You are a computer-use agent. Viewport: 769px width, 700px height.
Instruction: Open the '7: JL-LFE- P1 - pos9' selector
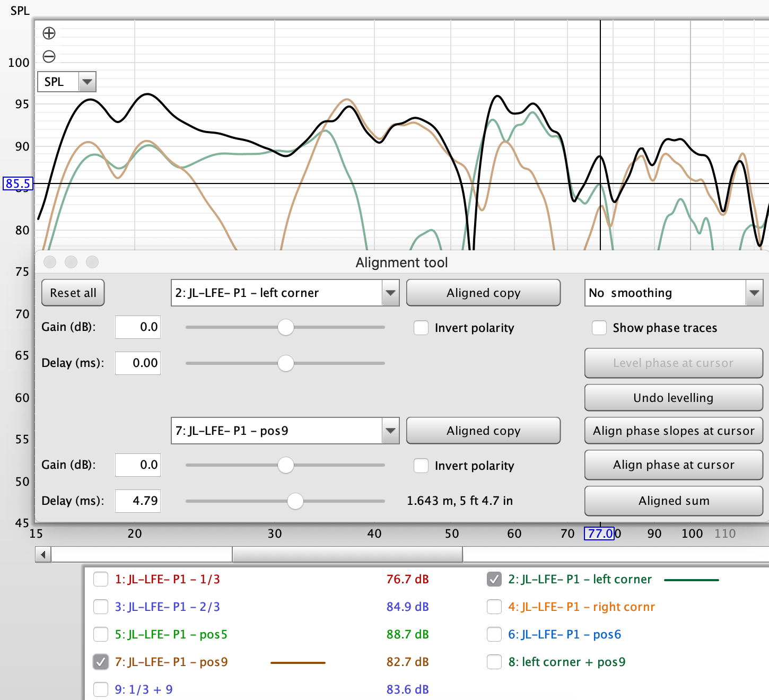click(285, 431)
